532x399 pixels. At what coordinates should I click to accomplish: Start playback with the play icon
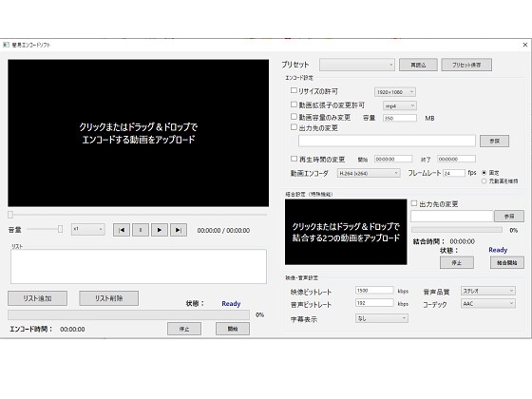(x=160, y=230)
